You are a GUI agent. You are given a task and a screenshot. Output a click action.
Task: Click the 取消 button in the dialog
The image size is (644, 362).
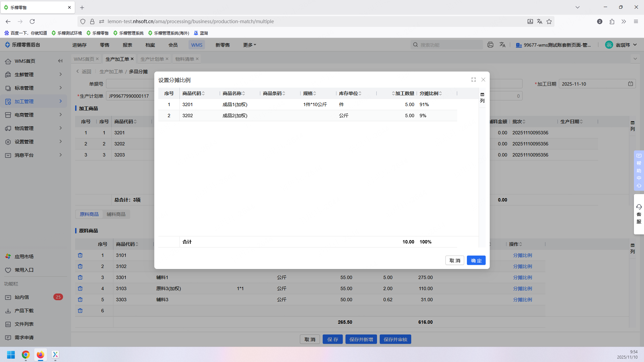coord(454,261)
